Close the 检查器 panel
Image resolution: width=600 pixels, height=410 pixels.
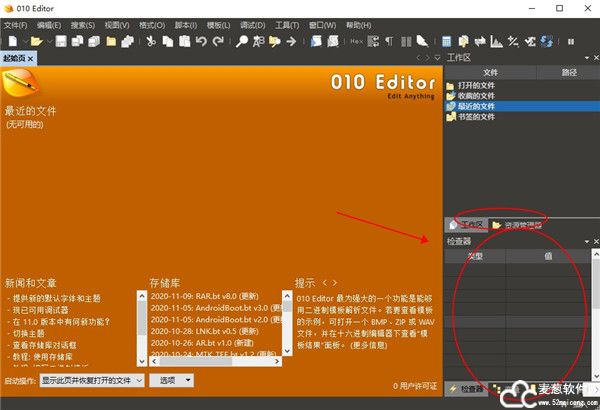coord(596,242)
